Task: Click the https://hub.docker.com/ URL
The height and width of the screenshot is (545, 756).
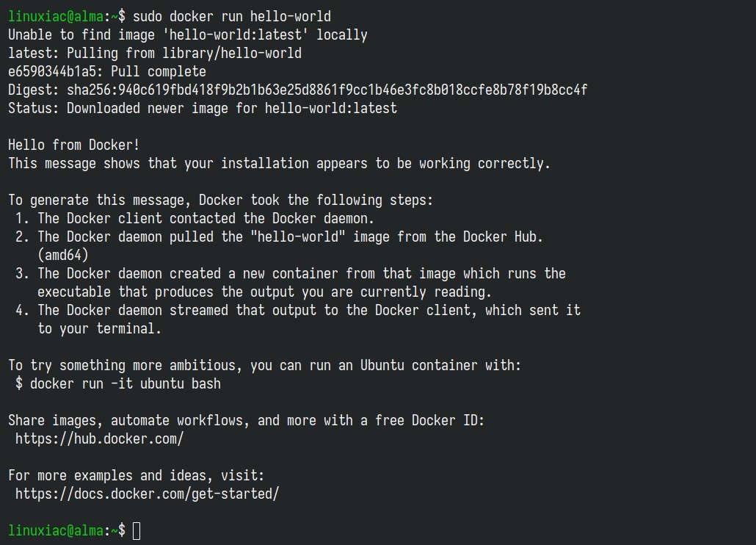Action: click(x=99, y=439)
